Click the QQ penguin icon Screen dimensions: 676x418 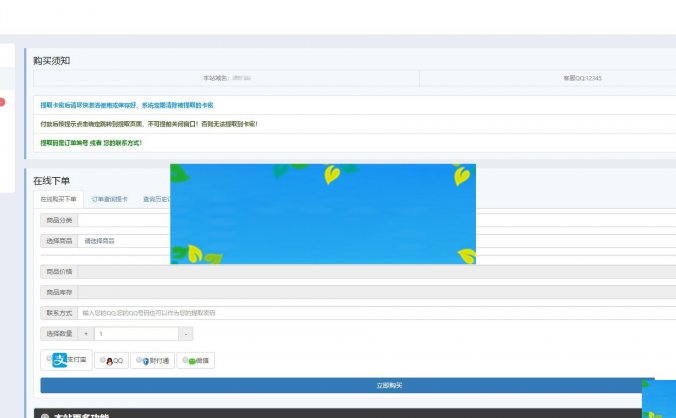coord(109,361)
